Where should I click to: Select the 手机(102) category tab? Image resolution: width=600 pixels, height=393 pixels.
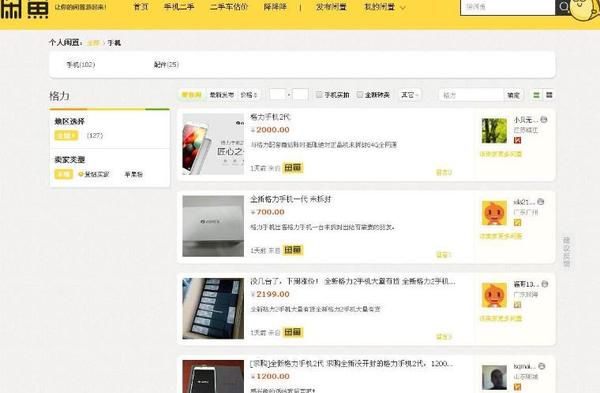click(x=81, y=65)
